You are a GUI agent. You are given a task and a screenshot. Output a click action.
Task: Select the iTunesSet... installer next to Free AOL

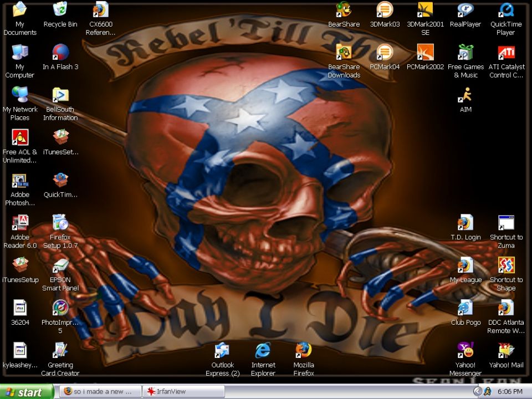60,138
